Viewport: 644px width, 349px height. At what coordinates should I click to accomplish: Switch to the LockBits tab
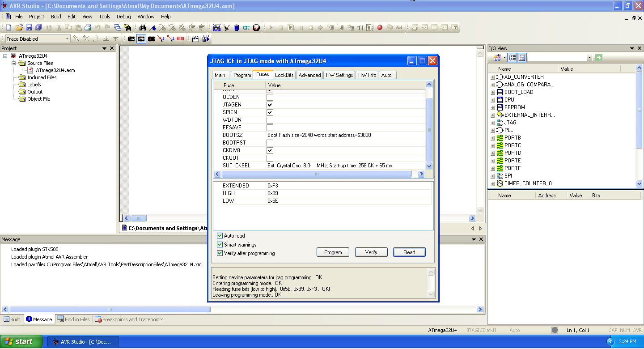[x=284, y=75]
